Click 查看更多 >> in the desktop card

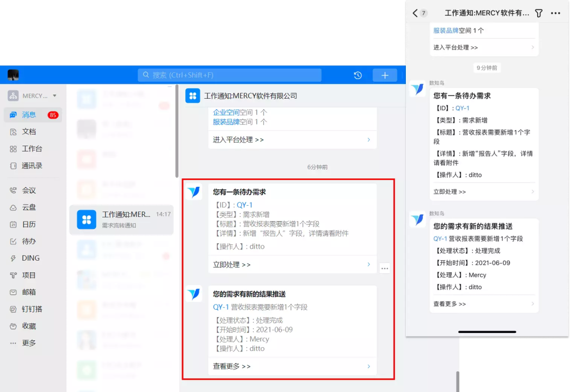point(232,366)
